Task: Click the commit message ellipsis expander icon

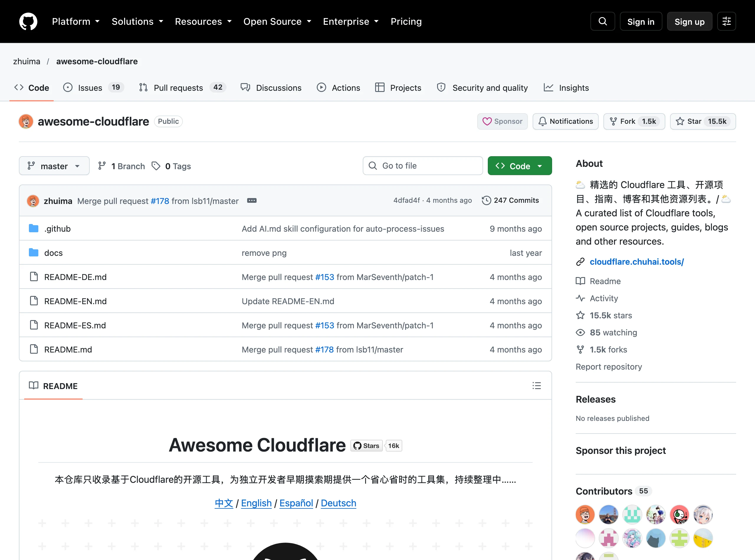Action: (x=252, y=201)
